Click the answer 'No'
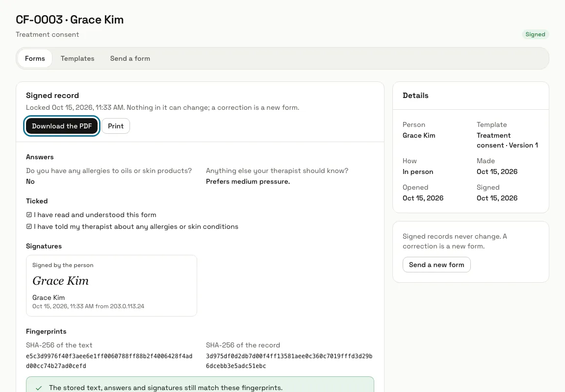This screenshot has width=565, height=392. (x=30, y=181)
